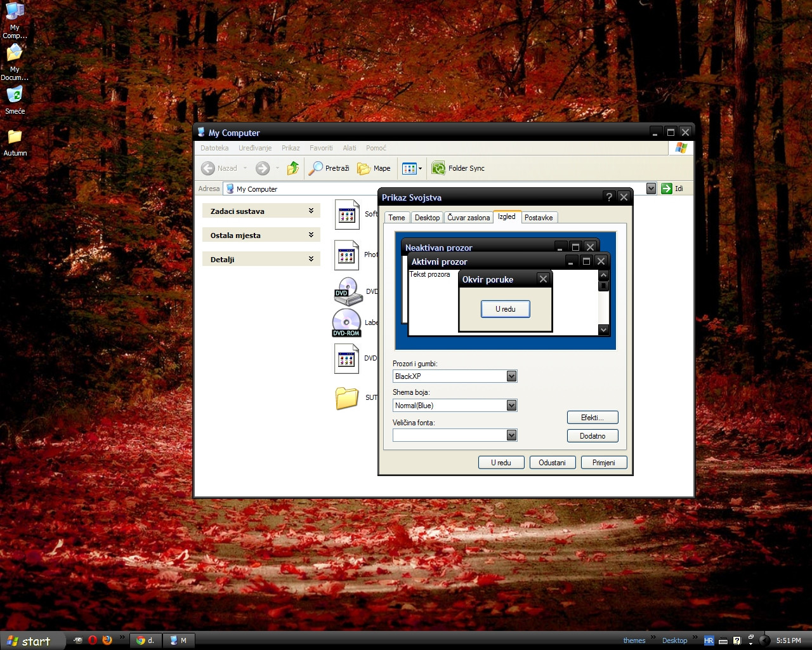
Task: Switch to the My Computer taskbar button
Action: (179, 640)
